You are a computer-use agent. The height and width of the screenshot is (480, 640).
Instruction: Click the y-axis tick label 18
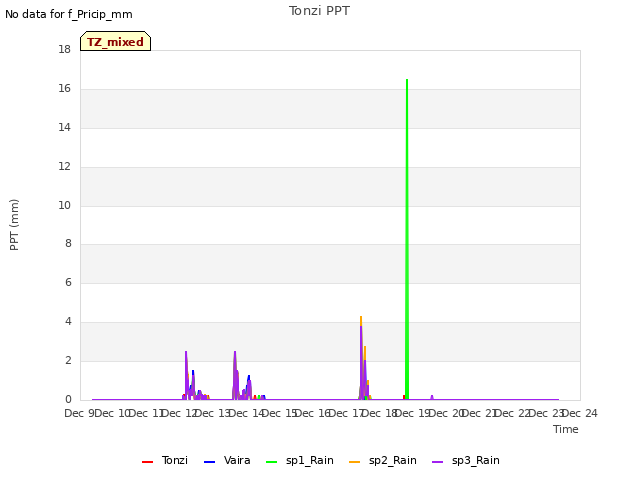64,49
